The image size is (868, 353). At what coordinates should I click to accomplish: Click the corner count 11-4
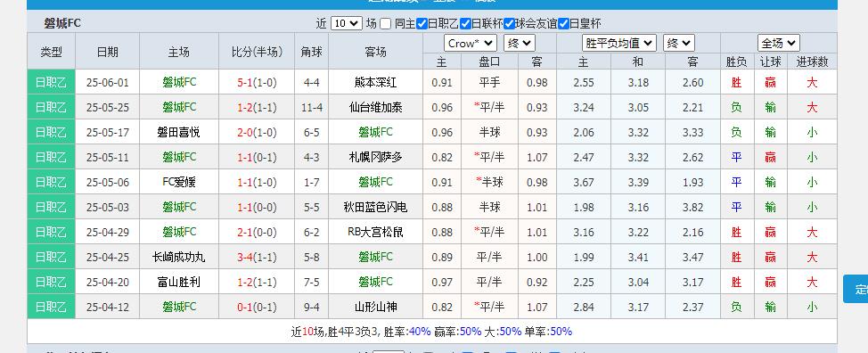(312, 107)
